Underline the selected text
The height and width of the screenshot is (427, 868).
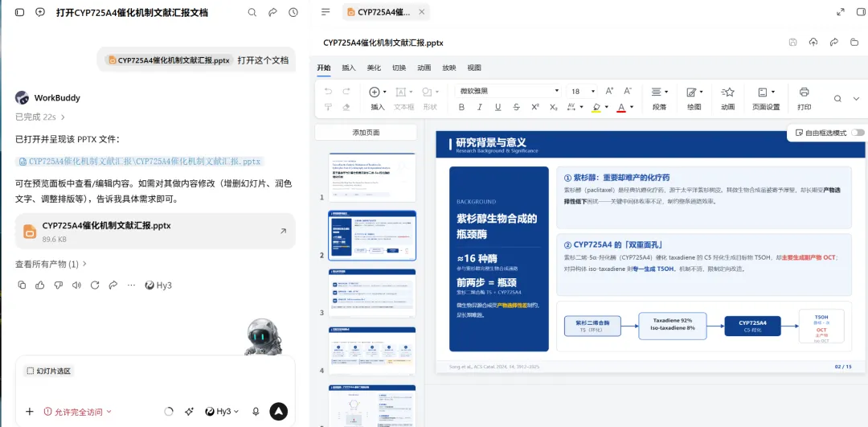pos(497,107)
